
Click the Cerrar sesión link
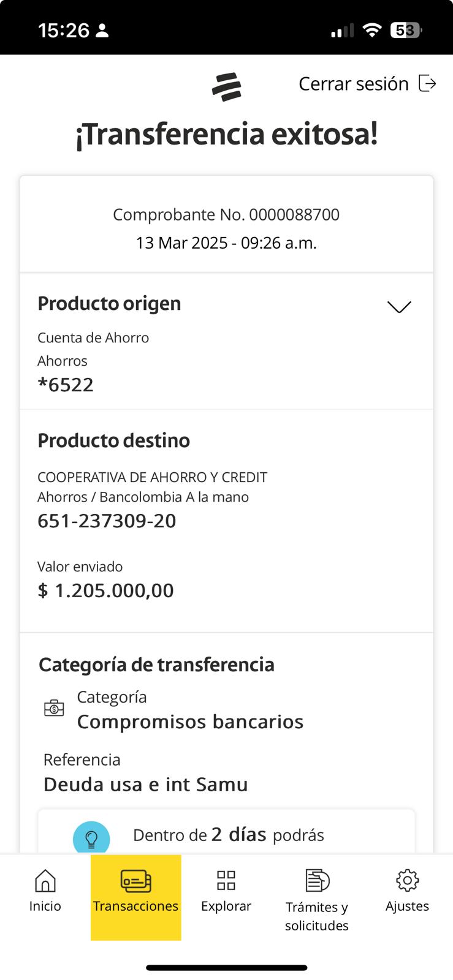click(353, 84)
